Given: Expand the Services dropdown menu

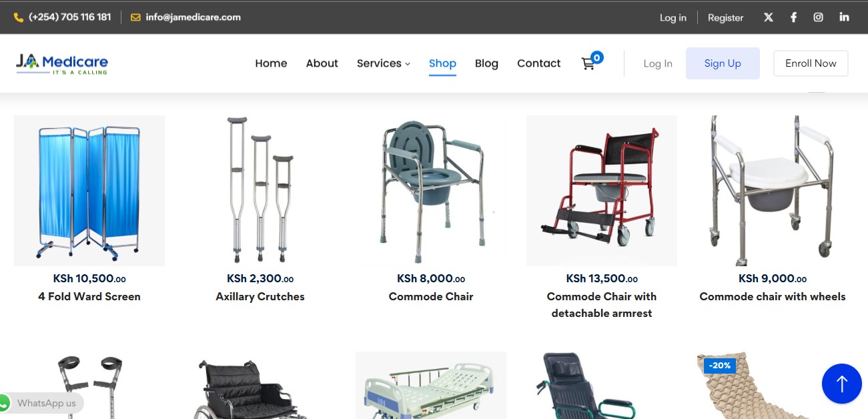Looking at the screenshot, I should (x=384, y=63).
